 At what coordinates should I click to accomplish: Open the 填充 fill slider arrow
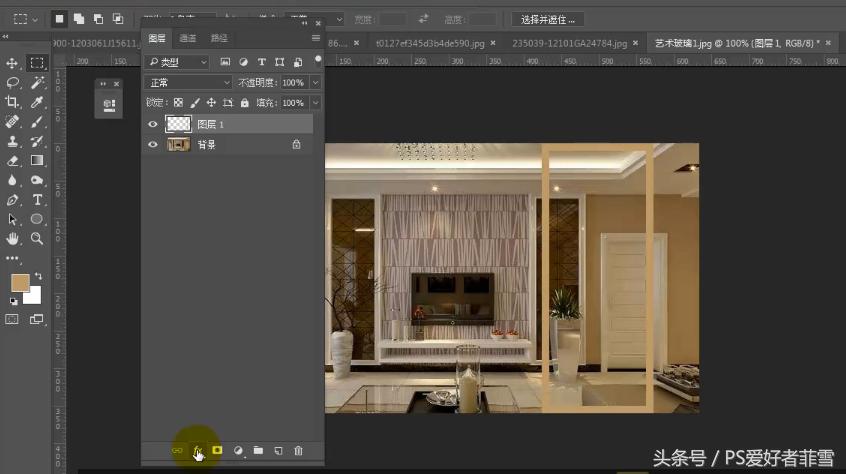316,102
